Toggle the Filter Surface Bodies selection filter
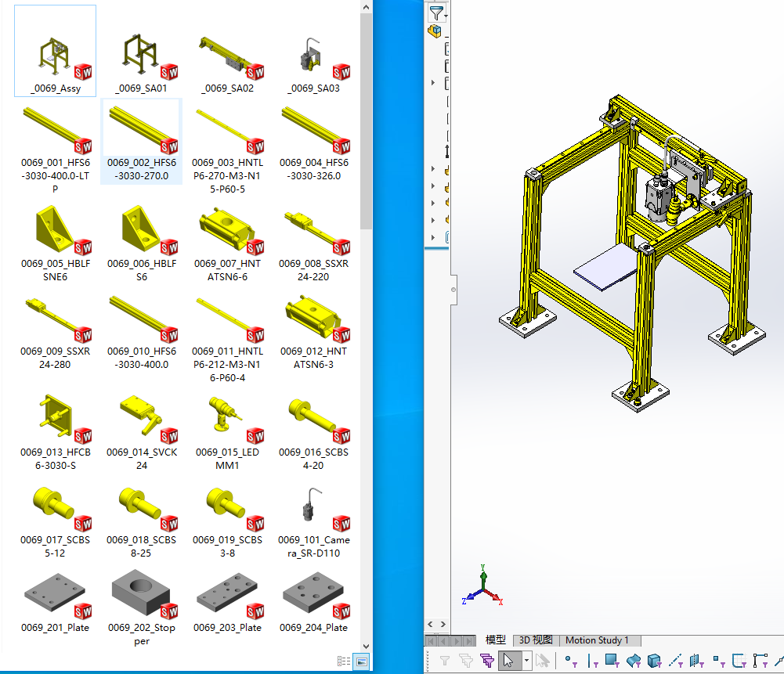Viewport: 784px width, 674px height. point(634,661)
